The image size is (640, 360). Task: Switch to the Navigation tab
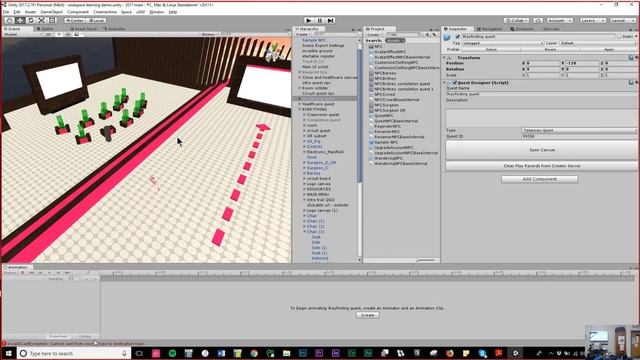point(490,29)
